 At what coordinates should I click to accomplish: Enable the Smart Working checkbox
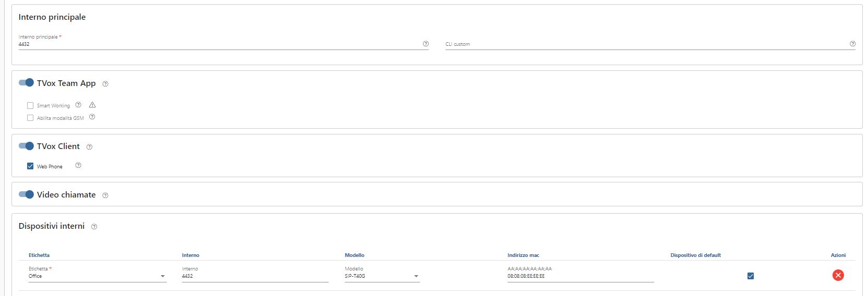click(x=30, y=105)
